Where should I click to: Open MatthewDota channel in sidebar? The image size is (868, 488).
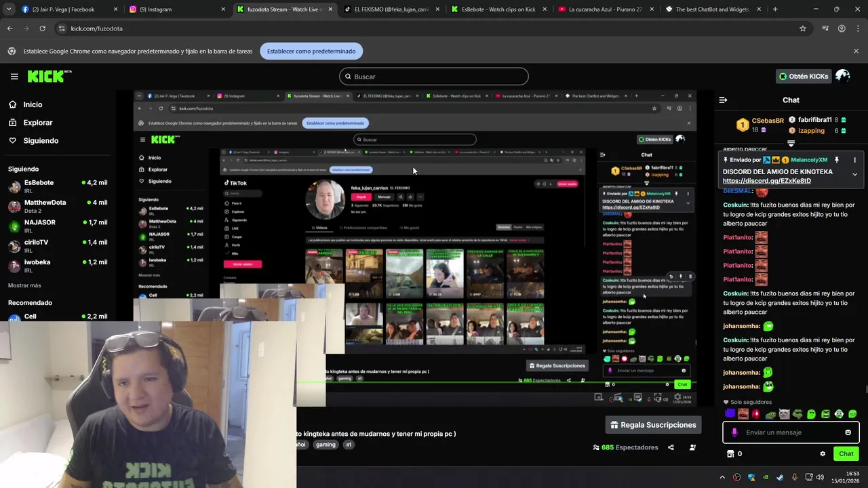click(58, 205)
